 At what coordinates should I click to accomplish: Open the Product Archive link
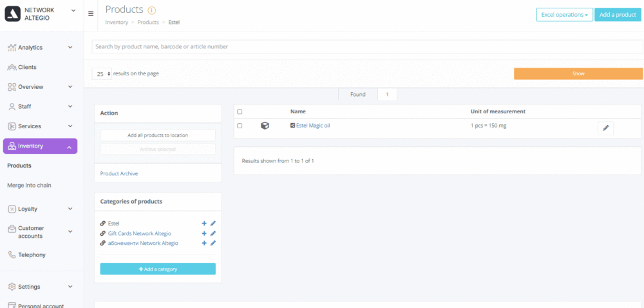click(x=119, y=174)
